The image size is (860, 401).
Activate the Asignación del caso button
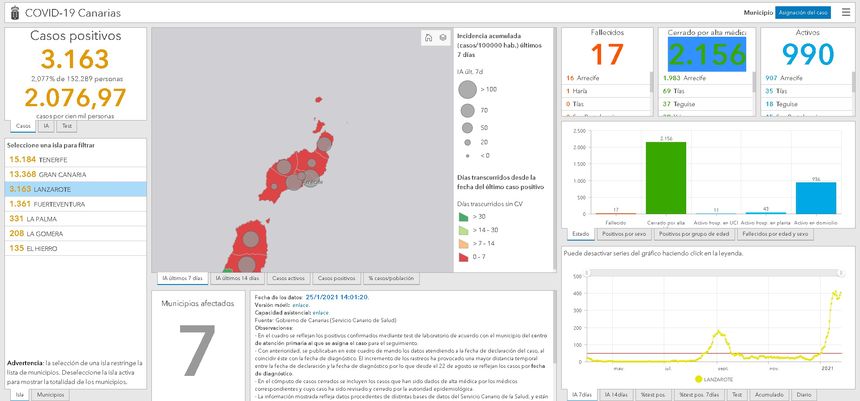click(x=803, y=12)
